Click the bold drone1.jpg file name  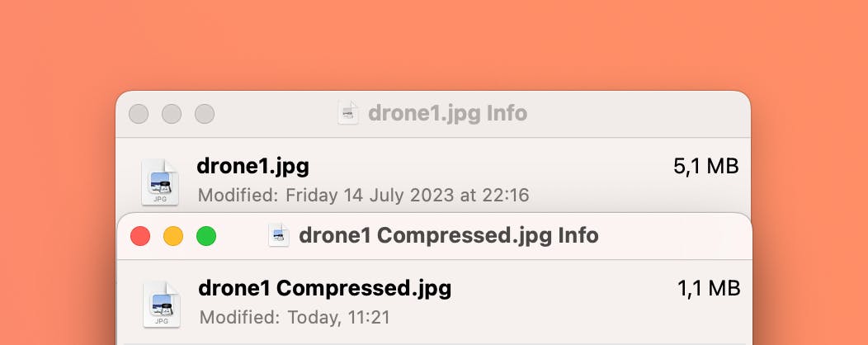coord(253,166)
